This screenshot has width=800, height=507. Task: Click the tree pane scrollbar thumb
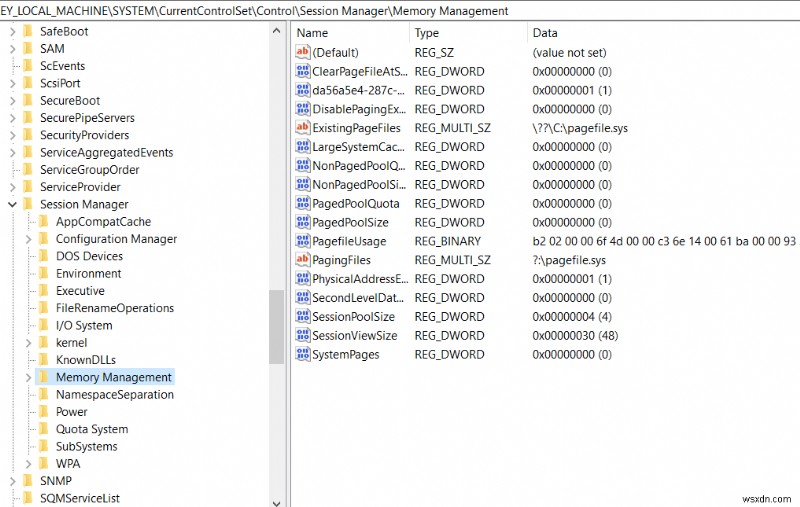277,327
